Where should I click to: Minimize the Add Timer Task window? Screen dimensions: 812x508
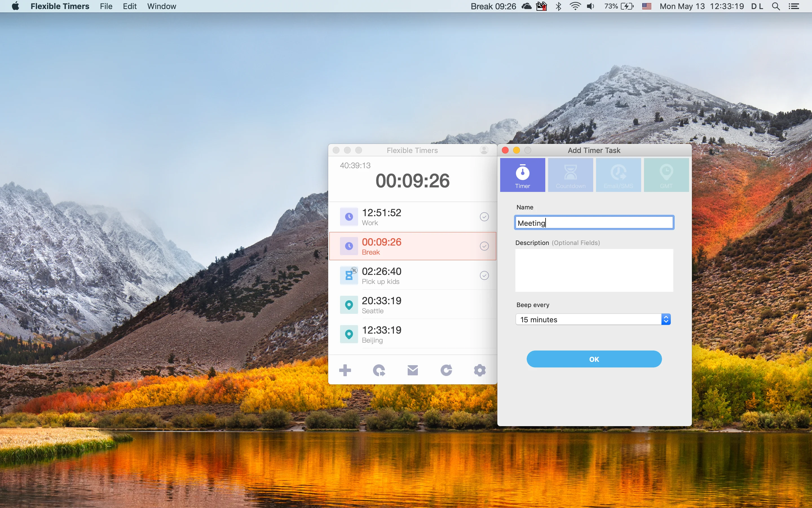click(x=517, y=150)
